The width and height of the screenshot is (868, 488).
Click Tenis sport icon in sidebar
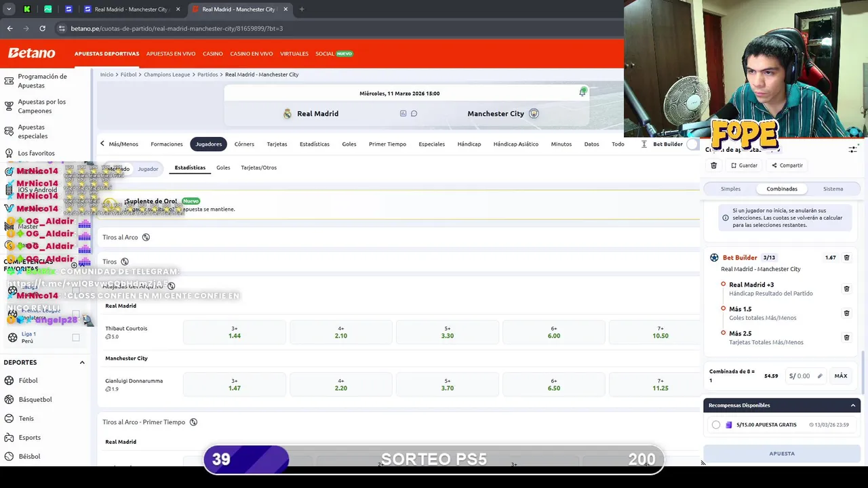pyautogui.click(x=9, y=419)
